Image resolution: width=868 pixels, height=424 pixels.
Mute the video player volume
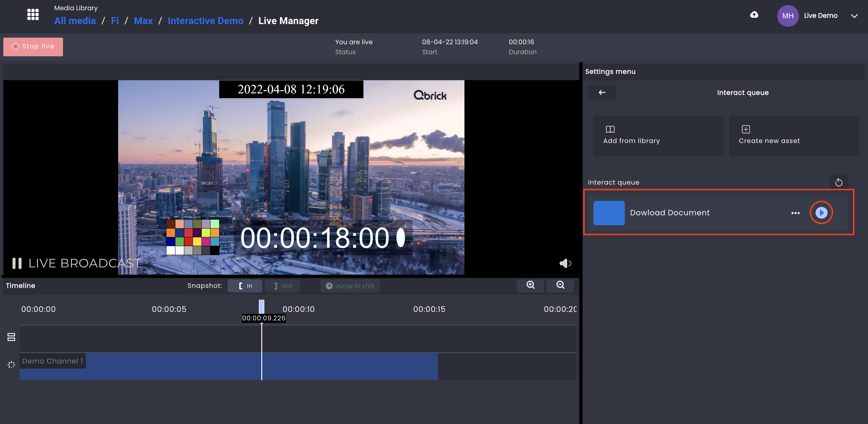(565, 263)
